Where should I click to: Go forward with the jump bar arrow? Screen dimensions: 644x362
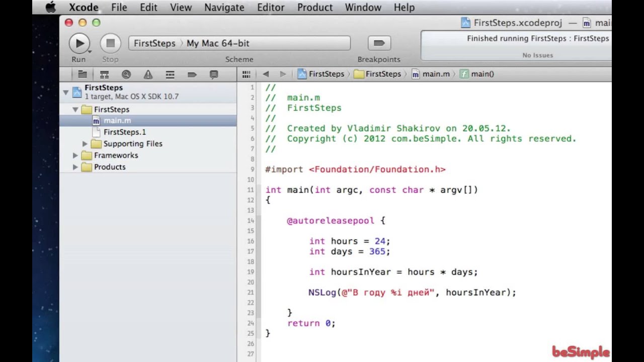tap(283, 74)
